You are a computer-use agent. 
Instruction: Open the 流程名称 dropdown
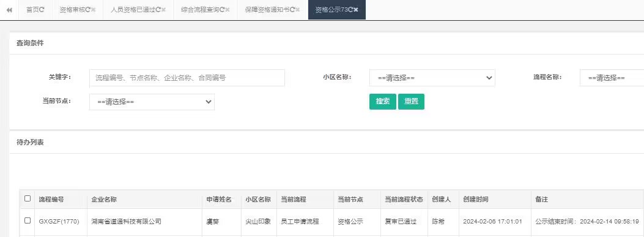pyautogui.click(x=612, y=78)
